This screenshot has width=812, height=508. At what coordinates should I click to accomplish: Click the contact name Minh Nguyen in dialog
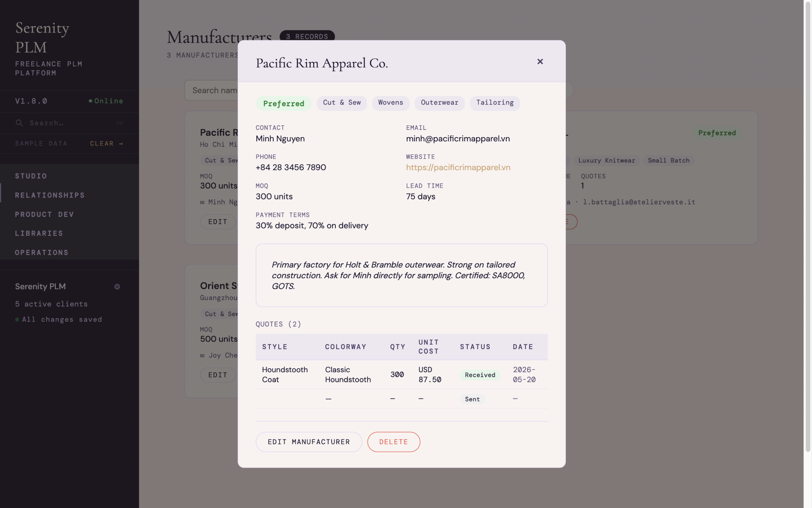[280, 138]
